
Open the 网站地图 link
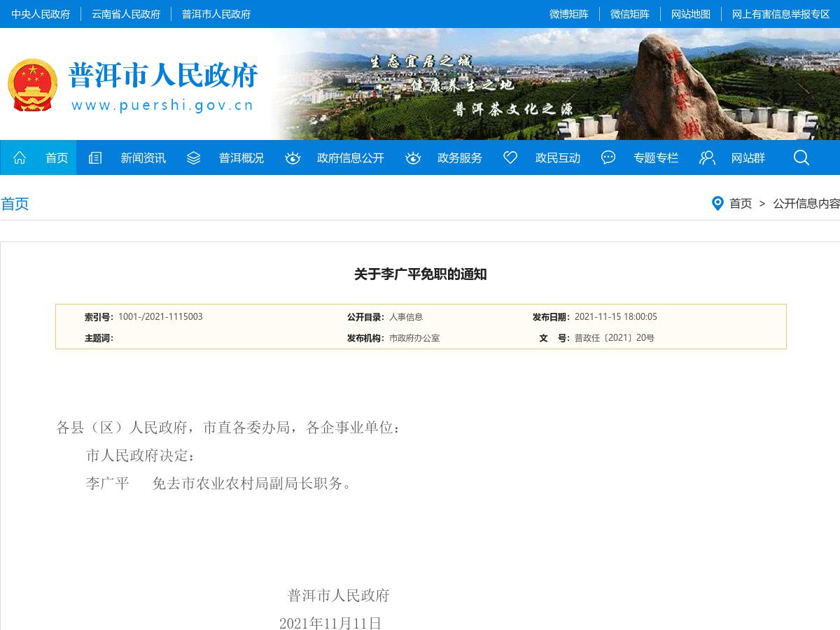pyautogui.click(x=691, y=14)
